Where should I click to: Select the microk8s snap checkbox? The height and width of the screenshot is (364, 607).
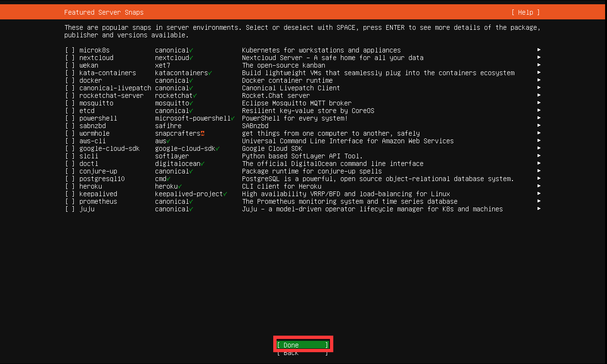pos(70,50)
